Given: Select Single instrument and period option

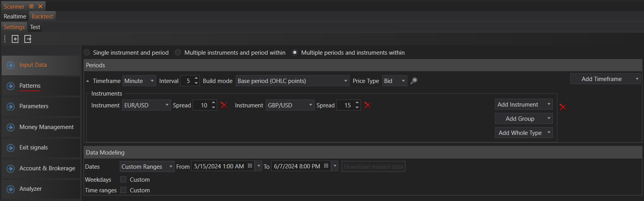Looking at the screenshot, I should (x=87, y=53).
